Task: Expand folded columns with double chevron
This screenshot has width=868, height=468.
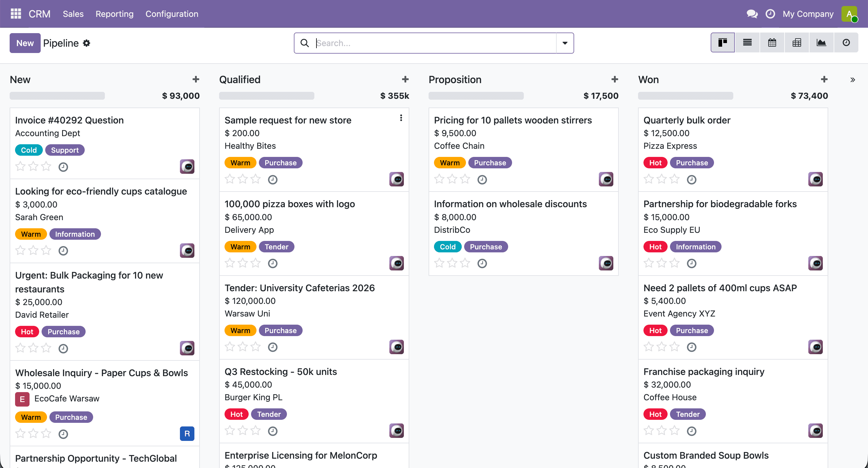Action: click(x=853, y=80)
